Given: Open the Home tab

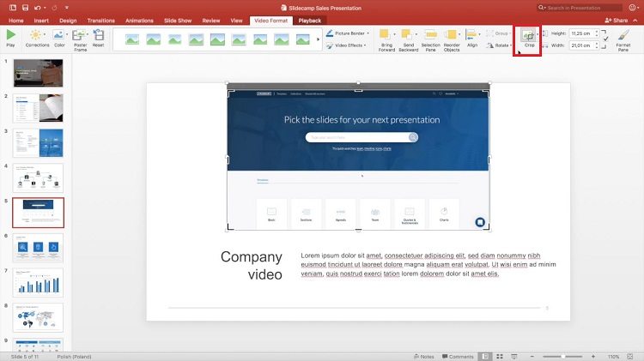Looking at the screenshot, I should point(16,21).
